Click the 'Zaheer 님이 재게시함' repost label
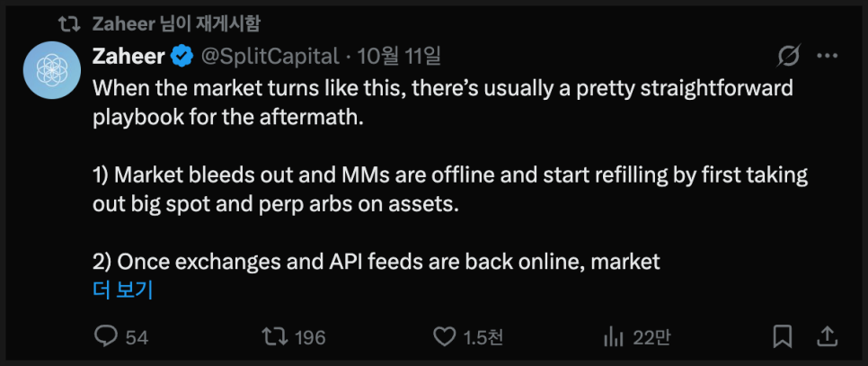The height and width of the screenshot is (366, 868). click(177, 22)
